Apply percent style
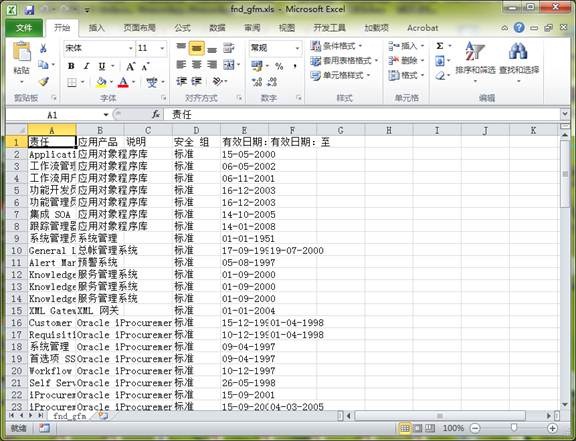This screenshot has width=576, height=441. coord(279,67)
